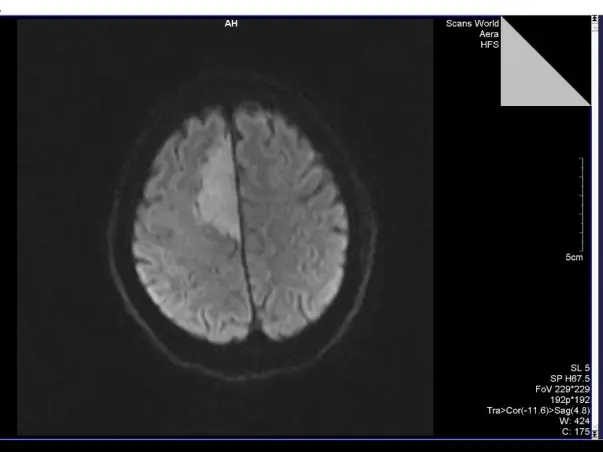Click the 192p*192 matrix text
This screenshot has height=452, width=603.
(570, 400)
